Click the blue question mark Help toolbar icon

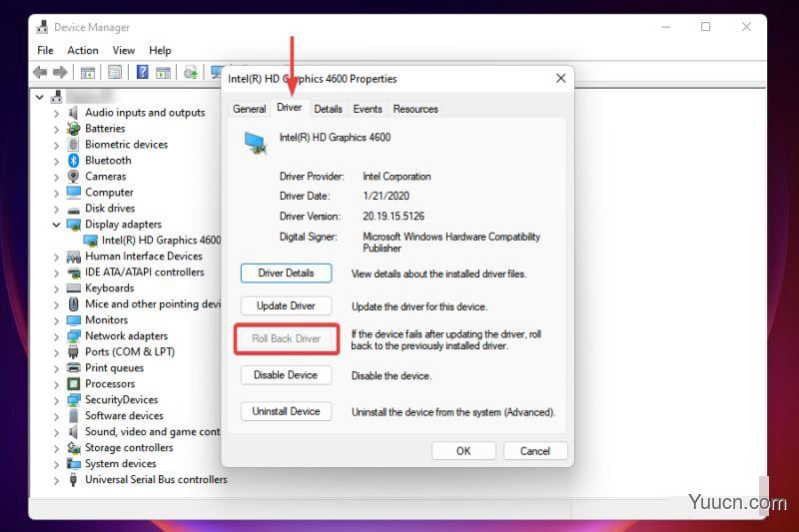point(142,72)
